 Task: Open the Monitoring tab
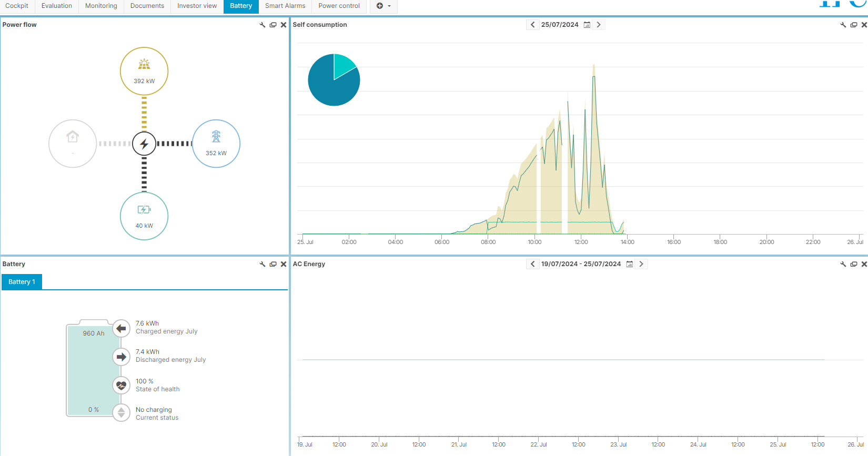pyautogui.click(x=101, y=6)
